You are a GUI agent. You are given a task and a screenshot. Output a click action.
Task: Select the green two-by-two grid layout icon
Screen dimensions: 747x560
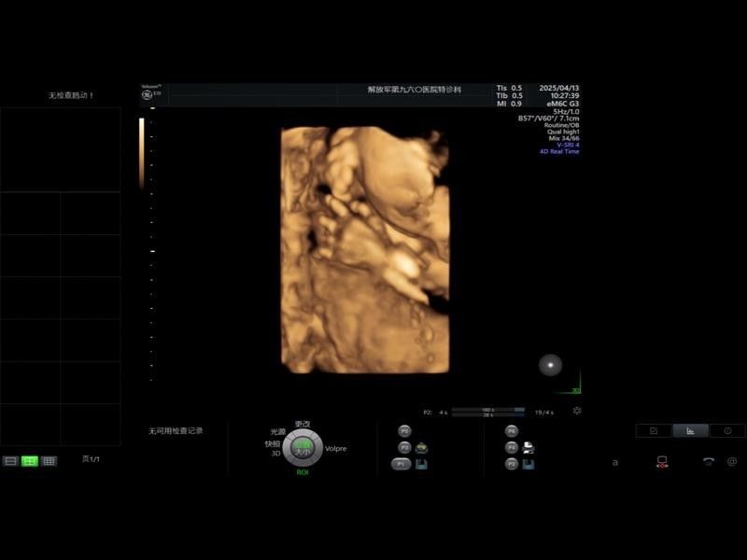[x=30, y=461]
